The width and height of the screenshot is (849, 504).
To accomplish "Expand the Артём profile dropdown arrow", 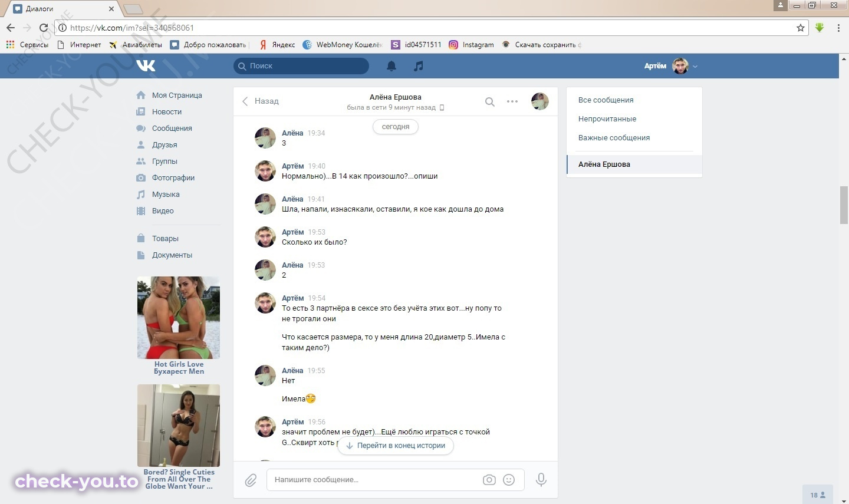I will click(x=695, y=67).
